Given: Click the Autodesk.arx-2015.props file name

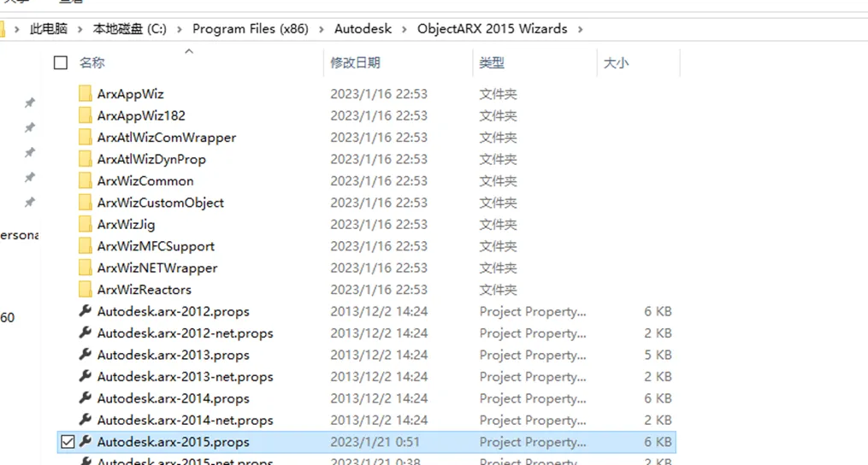Looking at the screenshot, I should point(174,442).
